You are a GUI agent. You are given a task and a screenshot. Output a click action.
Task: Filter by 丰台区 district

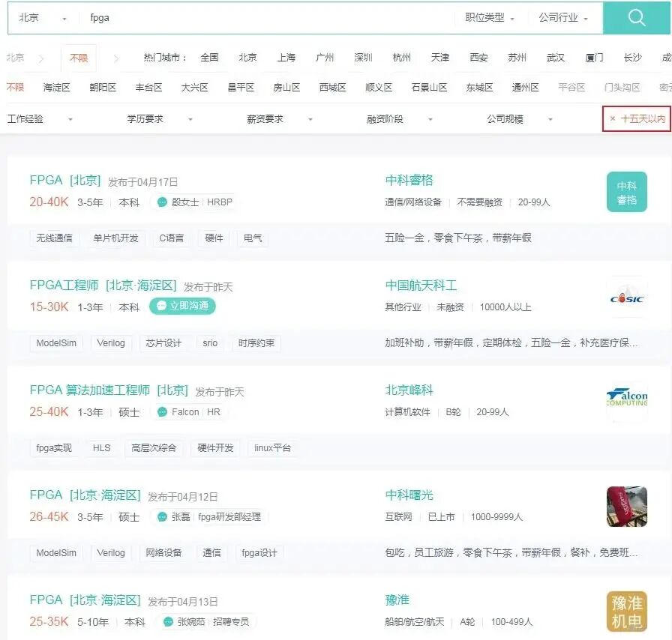pyautogui.click(x=148, y=88)
